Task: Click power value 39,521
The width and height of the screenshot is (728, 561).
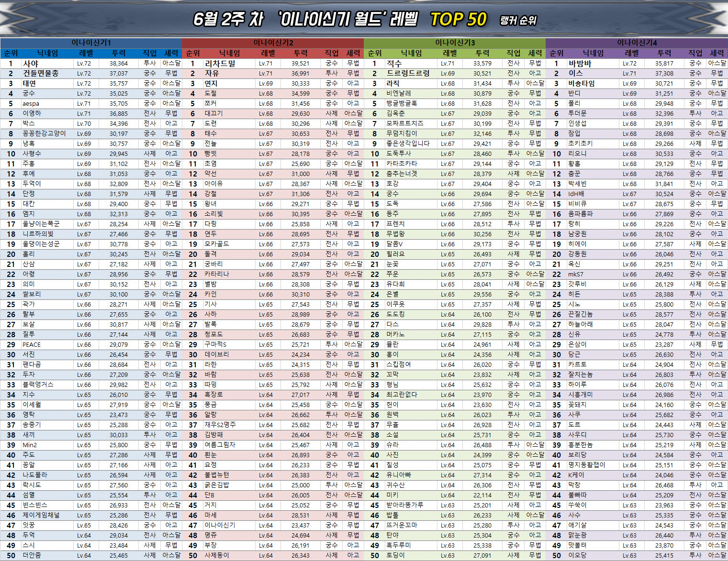Action: point(300,63)
